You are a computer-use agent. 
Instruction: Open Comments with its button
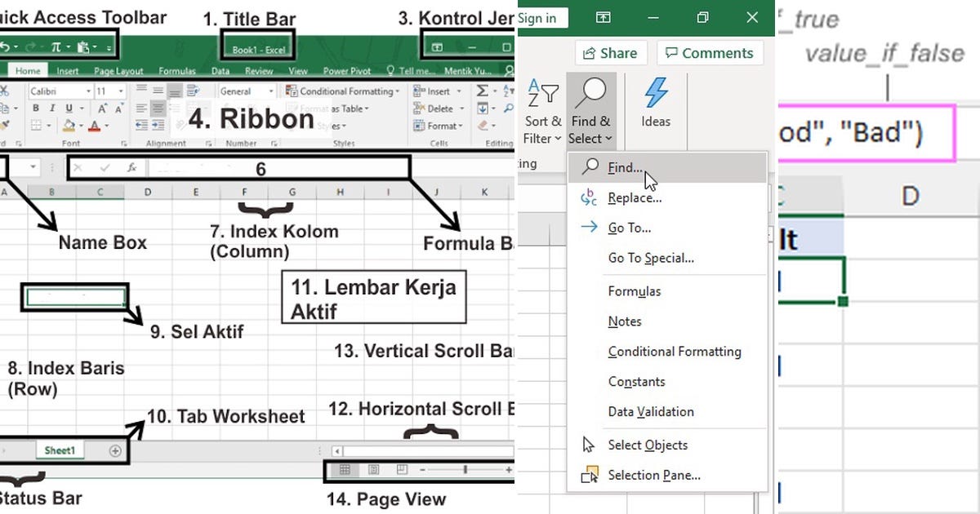click(710, 52)
